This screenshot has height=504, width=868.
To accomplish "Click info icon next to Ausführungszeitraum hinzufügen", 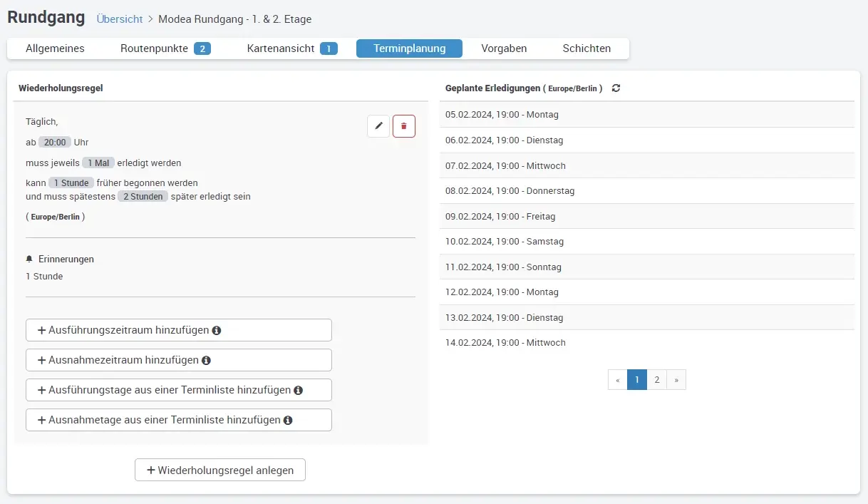I will (x=217, y=331).
